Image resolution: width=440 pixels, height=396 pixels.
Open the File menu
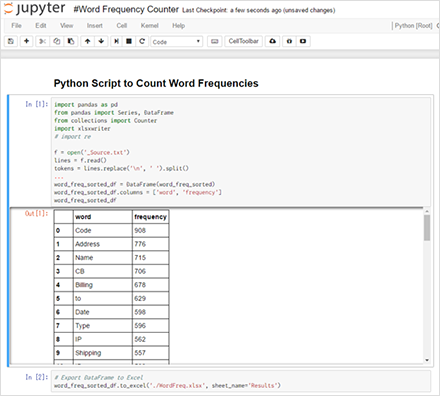[x=16, y=26]
